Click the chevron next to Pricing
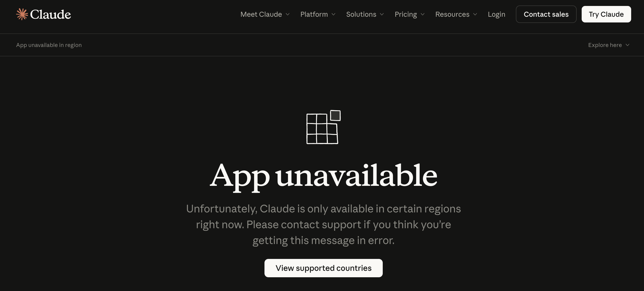The height and width of the screenshot is (291, 644). pyautogui.click(x=423, y=14)
